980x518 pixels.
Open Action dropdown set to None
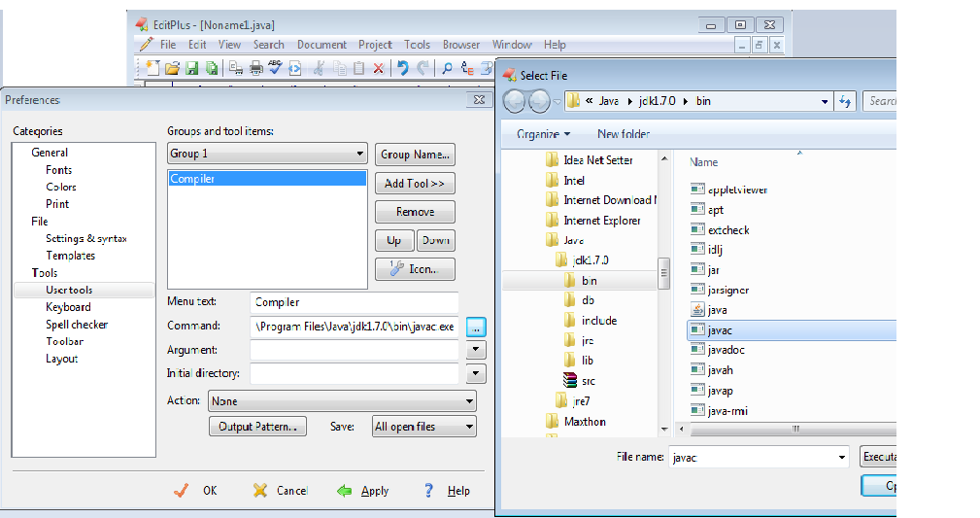click(x=342, y=401)
